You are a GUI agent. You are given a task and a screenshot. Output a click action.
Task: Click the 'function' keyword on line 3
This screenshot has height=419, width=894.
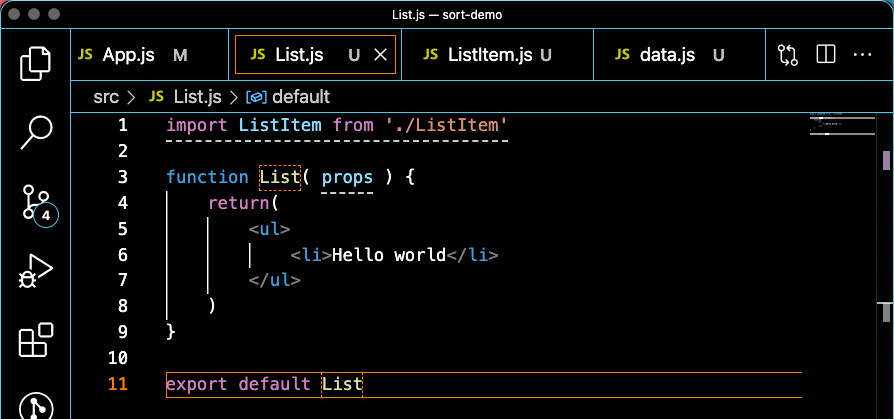(x=208, y=177)
